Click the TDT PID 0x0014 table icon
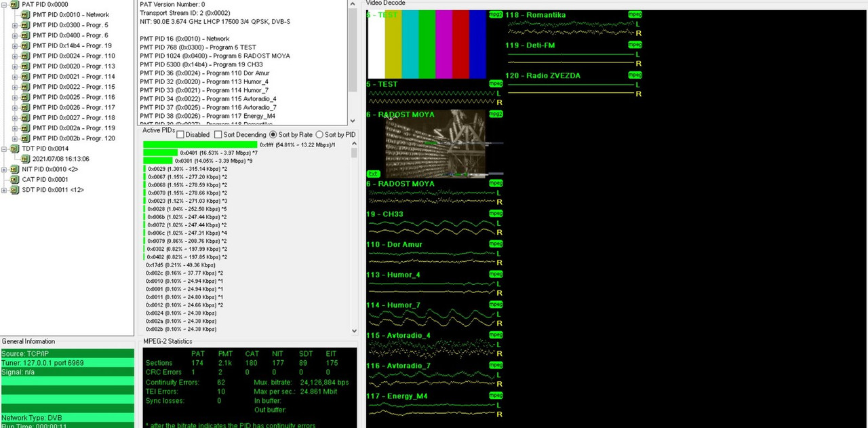Viewport: 868px width, 428px height. pos(15,149)
